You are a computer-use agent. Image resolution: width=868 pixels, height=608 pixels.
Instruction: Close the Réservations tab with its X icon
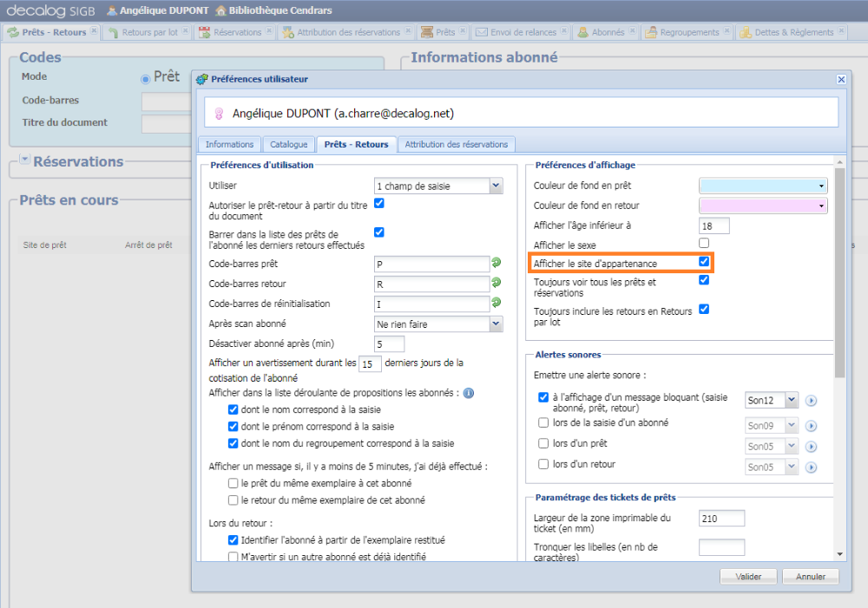[x=269, y=32]
